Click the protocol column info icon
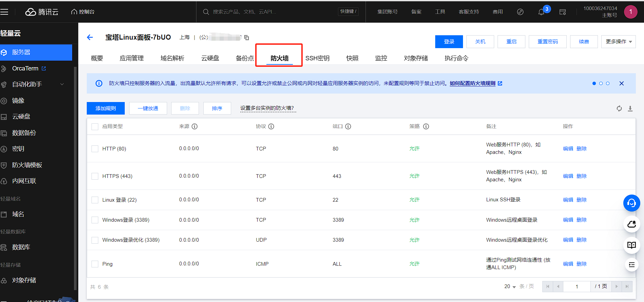The image size is (644, 302). point(271,126)
